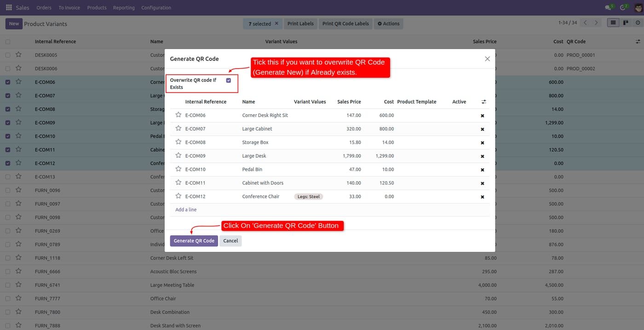Open main list optional columns adjuster
The width and height of the screenshot is (644, 330).
click(638, 41)
